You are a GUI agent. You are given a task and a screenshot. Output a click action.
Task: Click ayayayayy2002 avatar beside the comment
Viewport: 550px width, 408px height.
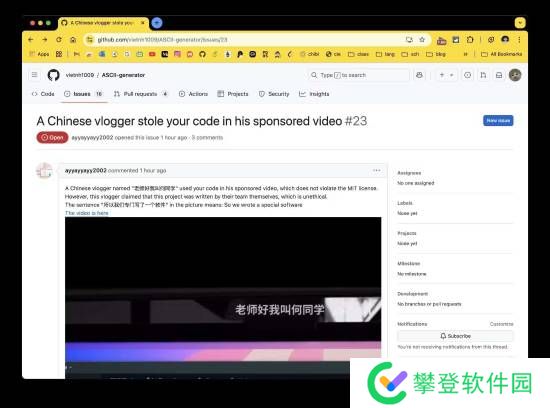coord(44,171)
